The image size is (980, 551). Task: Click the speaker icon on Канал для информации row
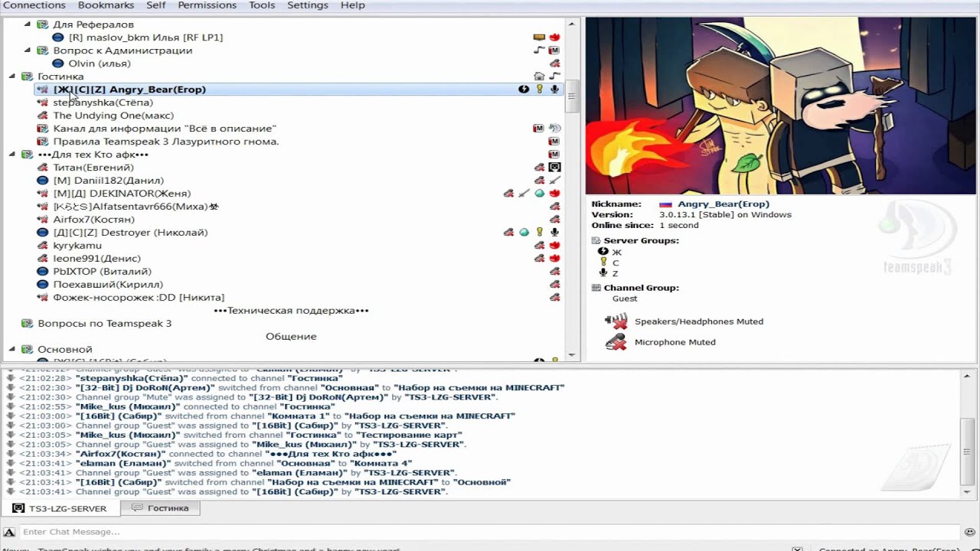click(x=554, y=129)
